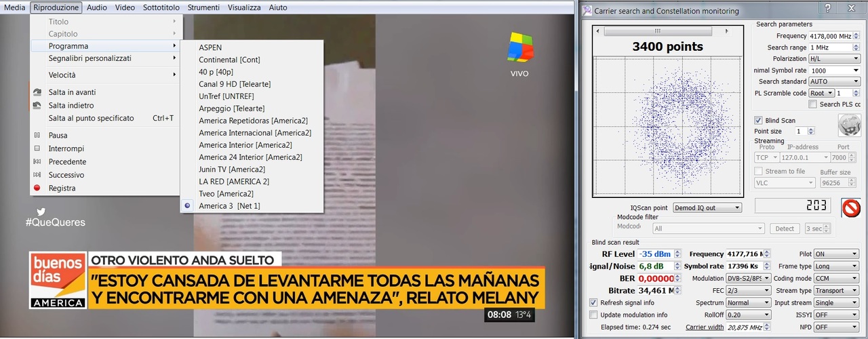Open the RollOff 0.20 dropdown
The height and width of the screenshot is (339, 868).
coord(748,315)
